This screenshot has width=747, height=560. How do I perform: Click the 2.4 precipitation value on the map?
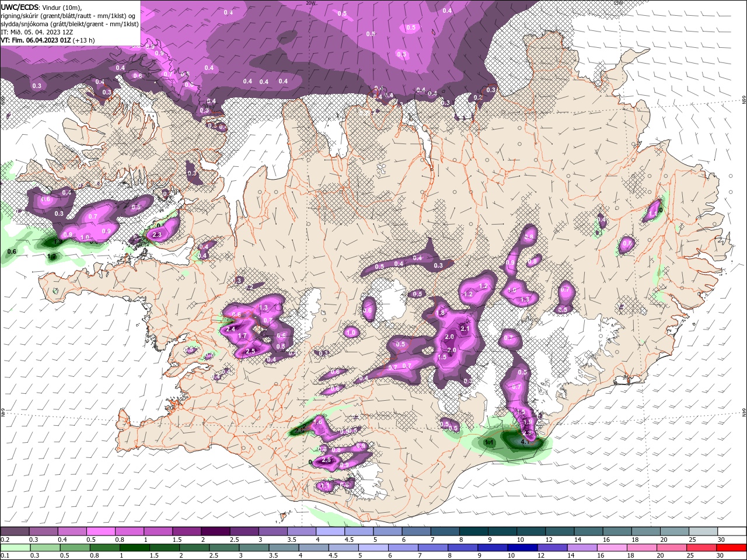pos(231,329)
